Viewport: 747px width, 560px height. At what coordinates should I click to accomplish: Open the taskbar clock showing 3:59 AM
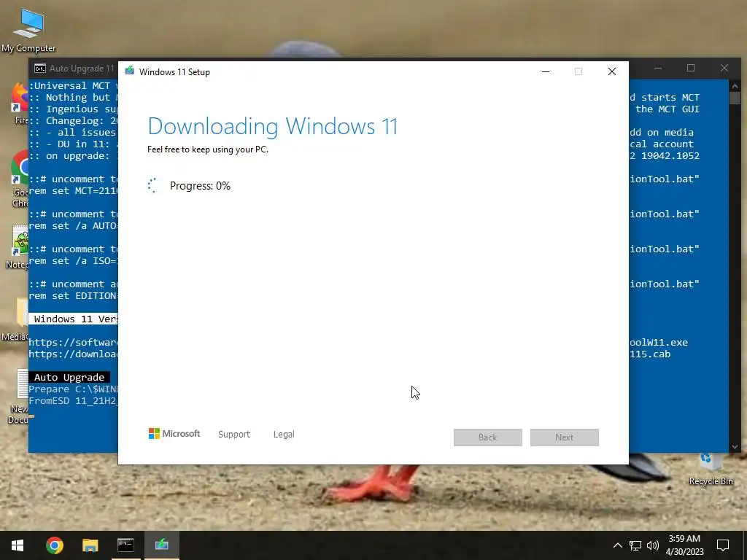pyautogui.click(x=684, y=545)
